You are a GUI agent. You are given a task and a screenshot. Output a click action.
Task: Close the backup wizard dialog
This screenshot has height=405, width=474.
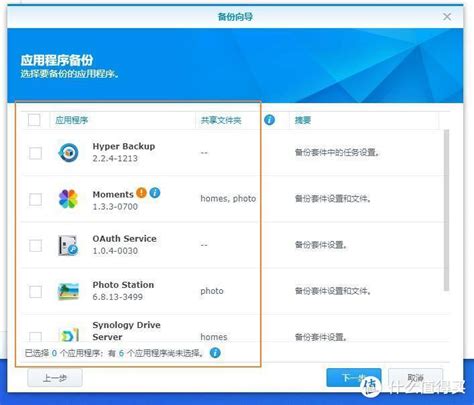[x=447, y=17]
